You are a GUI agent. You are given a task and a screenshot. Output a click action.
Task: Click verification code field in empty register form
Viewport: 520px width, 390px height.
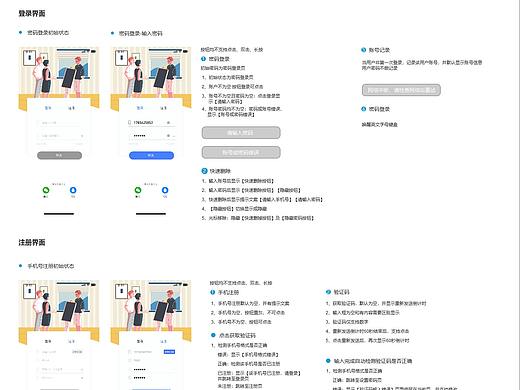59,360
